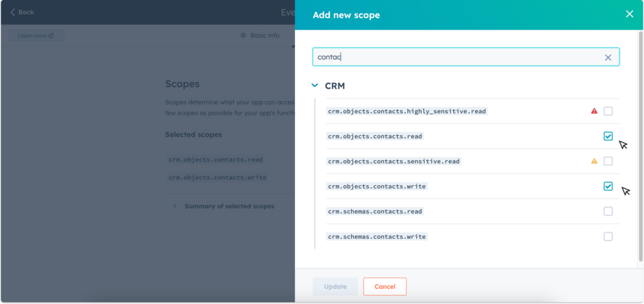The width and height of the screenshot is (644, 304).
Task: Clear the scope search field
Action: click(x=608, y=57)
